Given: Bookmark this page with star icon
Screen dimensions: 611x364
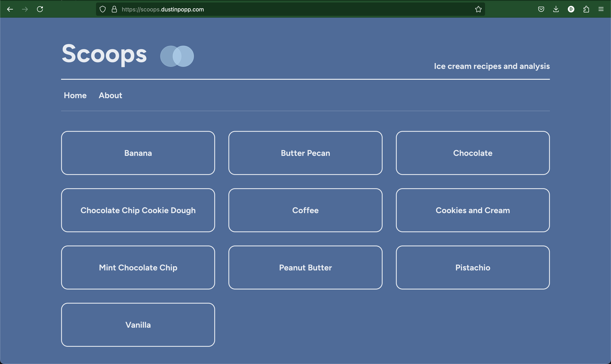Looking at the screenshot, I should click(x=478, y=9).
